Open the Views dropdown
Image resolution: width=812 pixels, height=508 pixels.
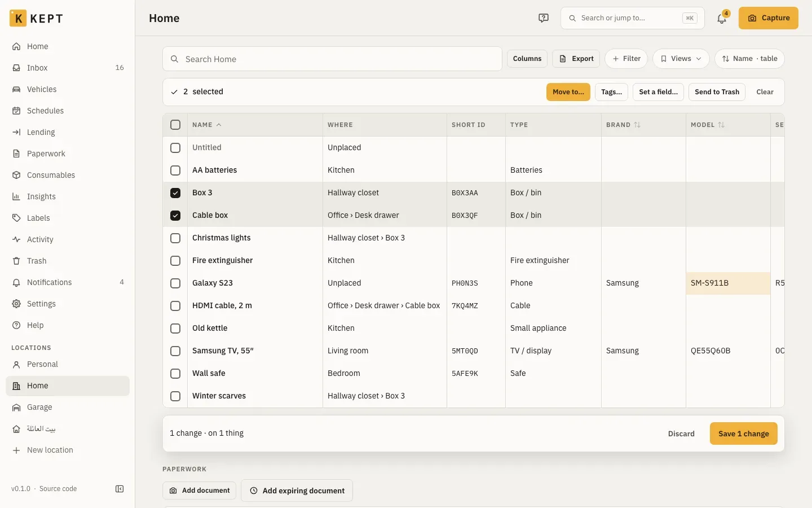tap(681, 59)
